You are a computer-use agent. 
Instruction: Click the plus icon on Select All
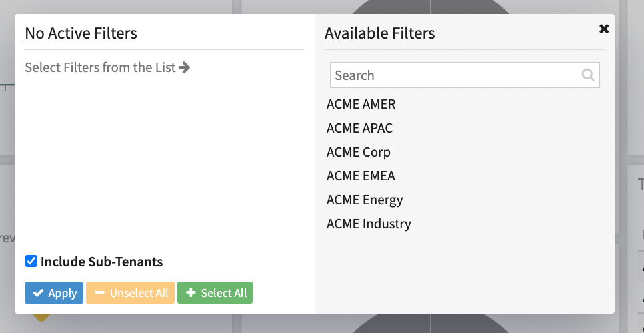point(191,293)
